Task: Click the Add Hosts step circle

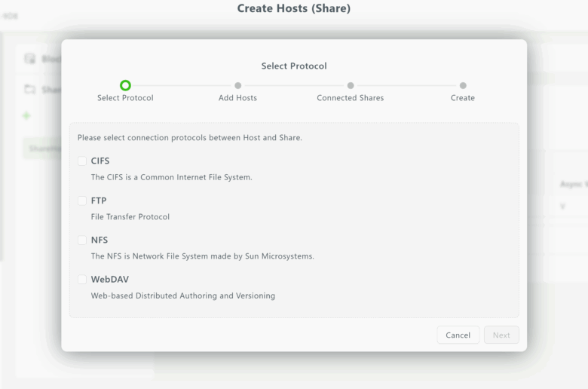Action: [237, 86]
